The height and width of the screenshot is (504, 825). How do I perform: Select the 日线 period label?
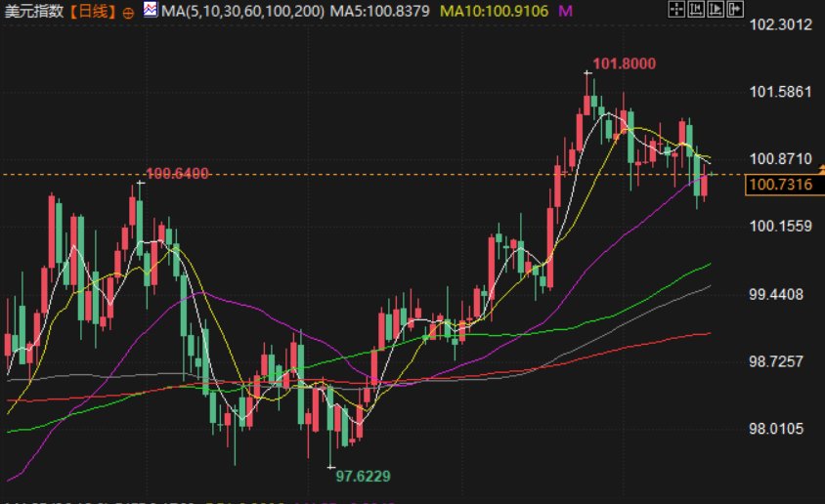click(93, 11)
